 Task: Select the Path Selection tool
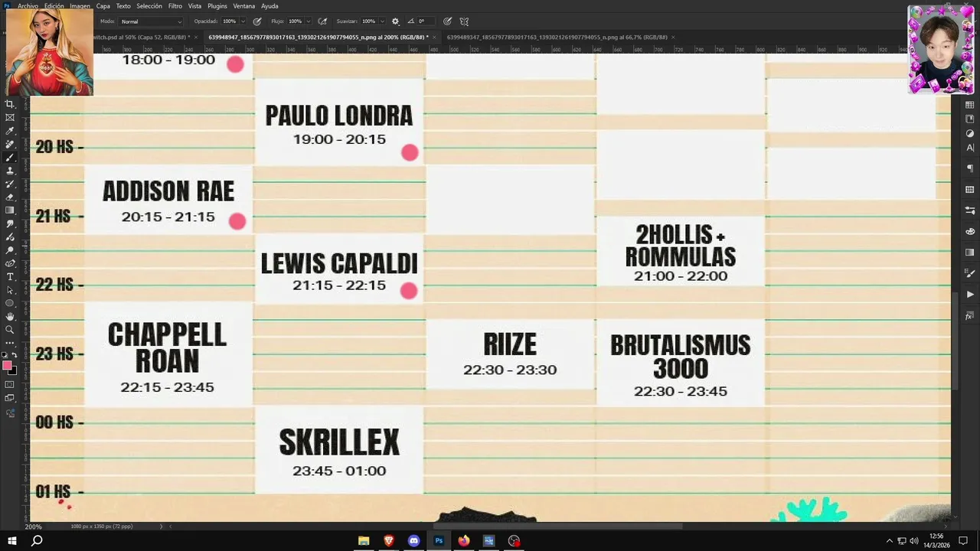10,290
